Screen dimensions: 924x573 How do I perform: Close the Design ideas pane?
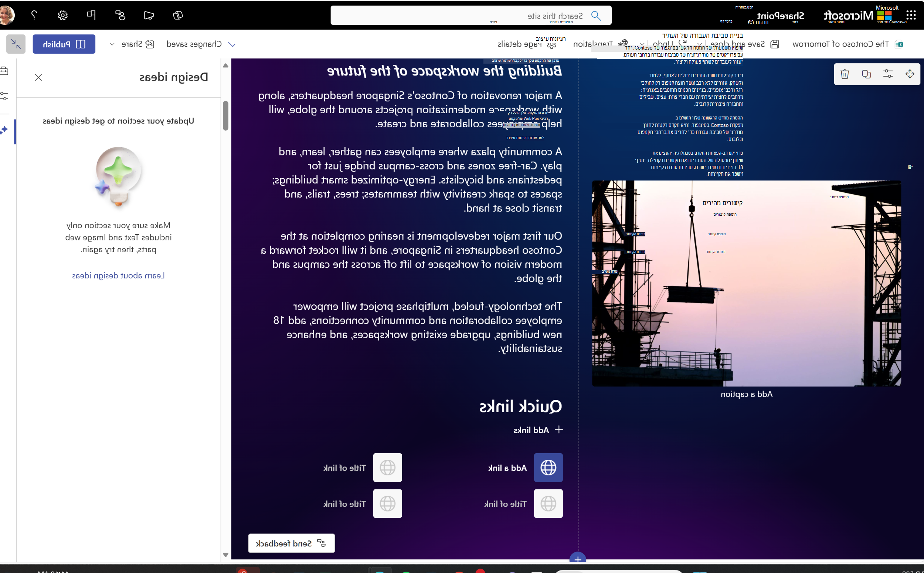38,77
